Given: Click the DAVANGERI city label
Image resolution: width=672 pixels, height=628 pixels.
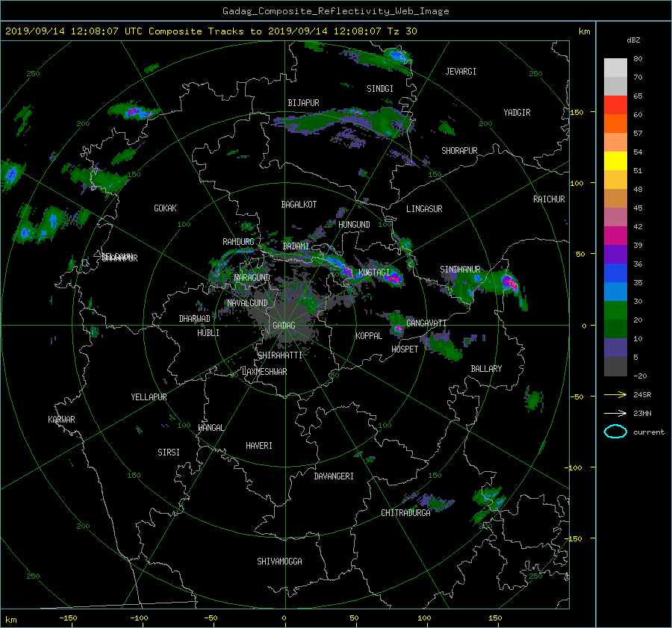Looking at the screenshot, I should point(334,476).
